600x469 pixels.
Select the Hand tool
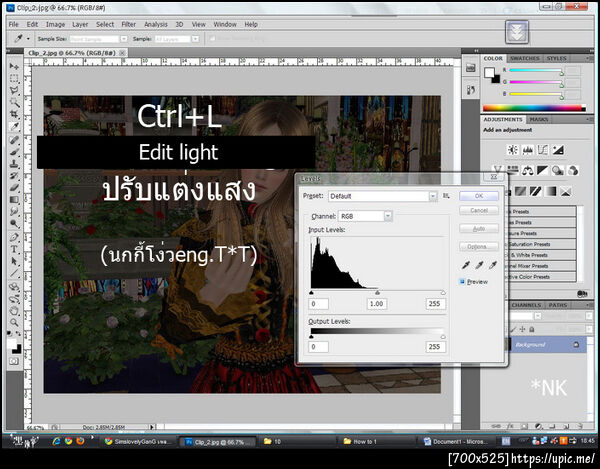click(14, 311)
